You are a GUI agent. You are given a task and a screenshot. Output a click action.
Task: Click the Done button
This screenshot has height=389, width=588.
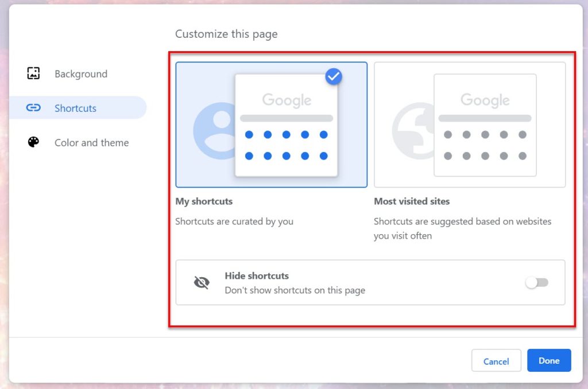[x=549, y=361]
